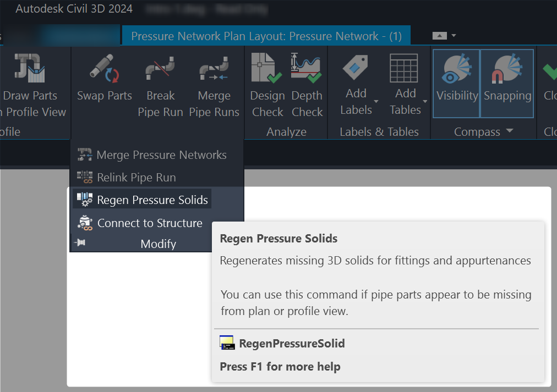The image size is (557, 392).
Task: Click the Relink Pipe Run icon
Action: point(85,177)
